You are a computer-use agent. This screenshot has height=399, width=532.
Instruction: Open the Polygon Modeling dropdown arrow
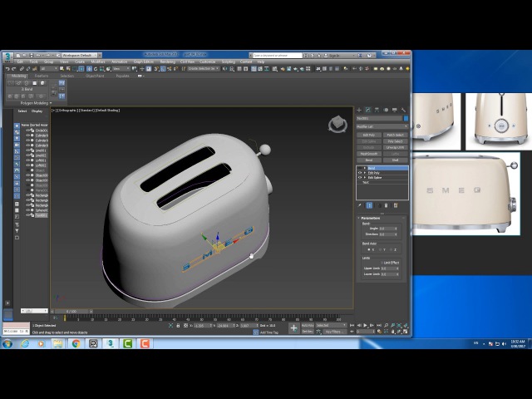tap(51, 103)
